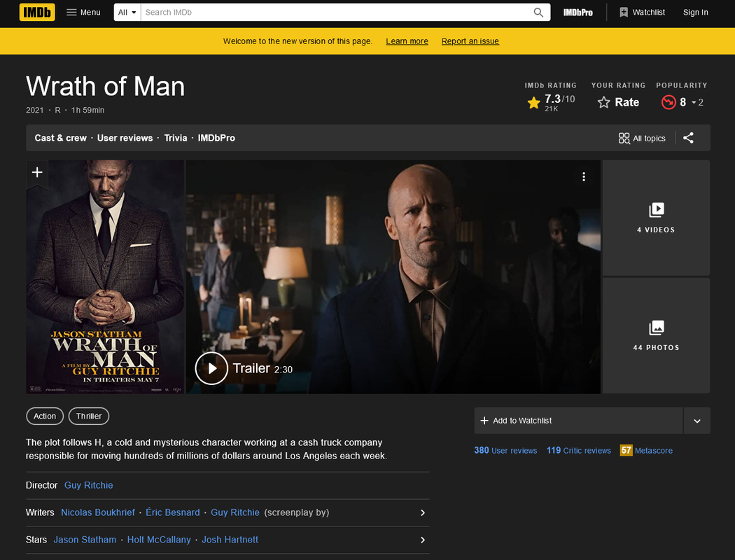Click the IMDb logo
The width and height of the screenshot is (735, 560).
point(37,12)
